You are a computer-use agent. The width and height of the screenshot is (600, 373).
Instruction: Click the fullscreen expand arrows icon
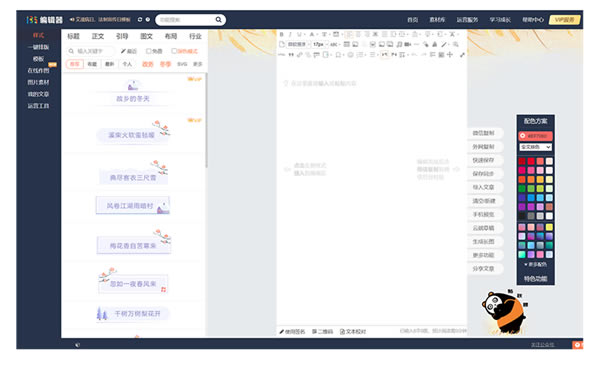[x=462, y=55]
